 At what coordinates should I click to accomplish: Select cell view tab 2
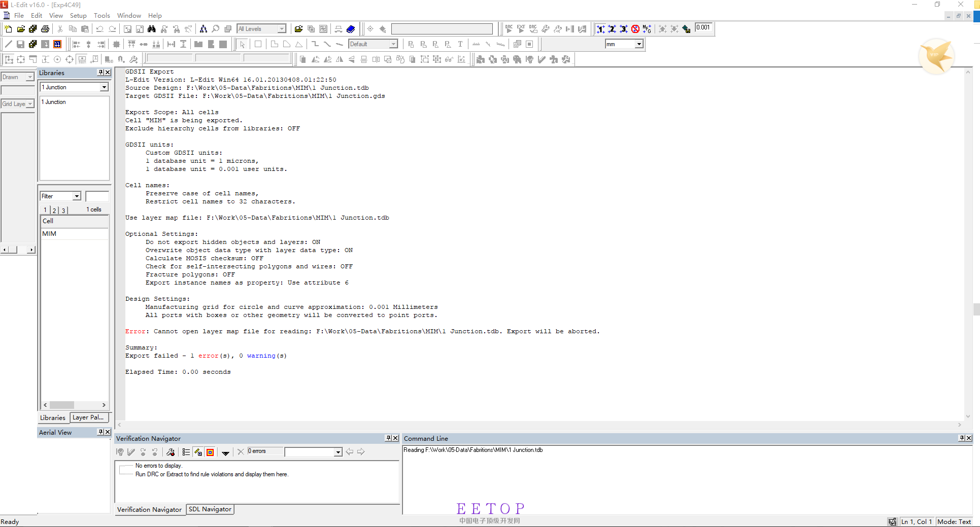click(54, 210)
